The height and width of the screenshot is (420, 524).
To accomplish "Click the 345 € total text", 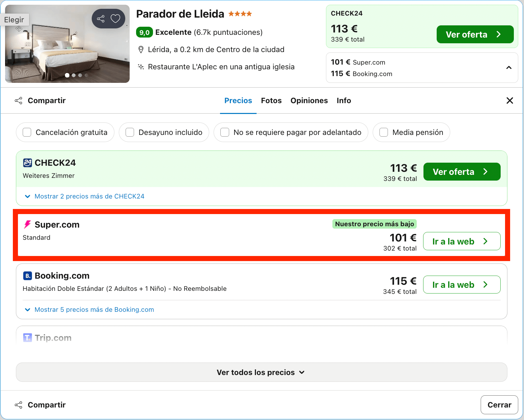I will [400, 292].
